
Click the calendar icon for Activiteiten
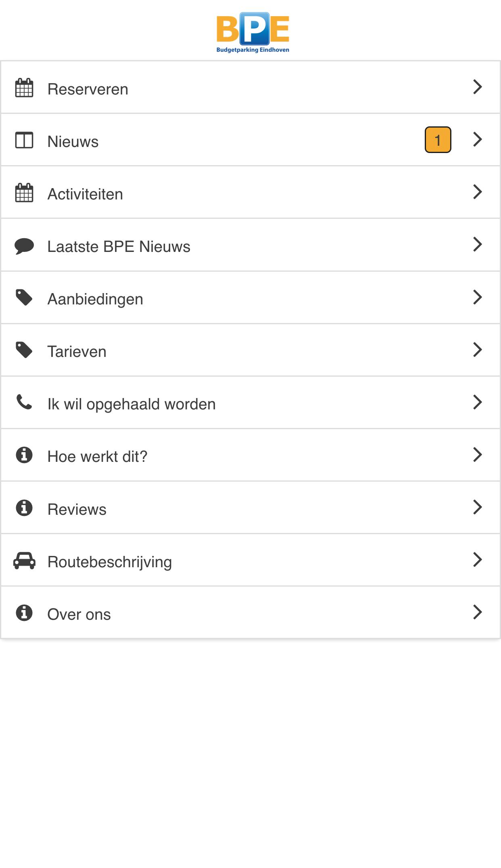click(23, 193)
